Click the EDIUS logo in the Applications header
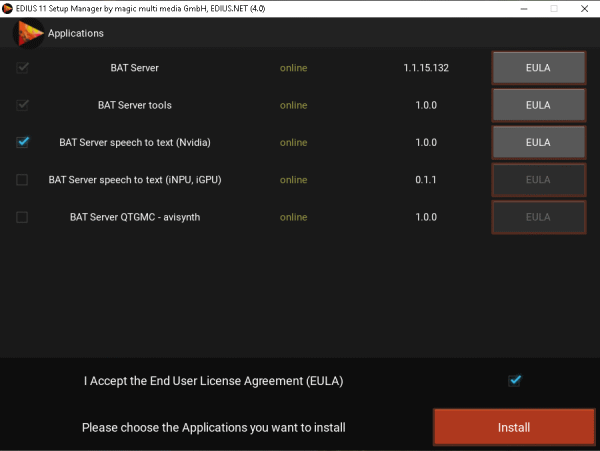The width and height of the screenshot is (600, 451). click(x=28, y=34)
